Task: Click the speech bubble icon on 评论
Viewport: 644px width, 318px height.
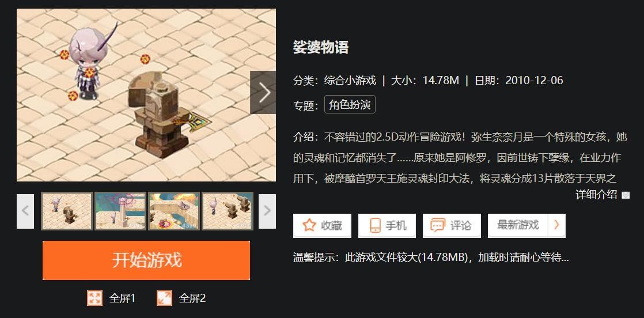Action: 437,225
